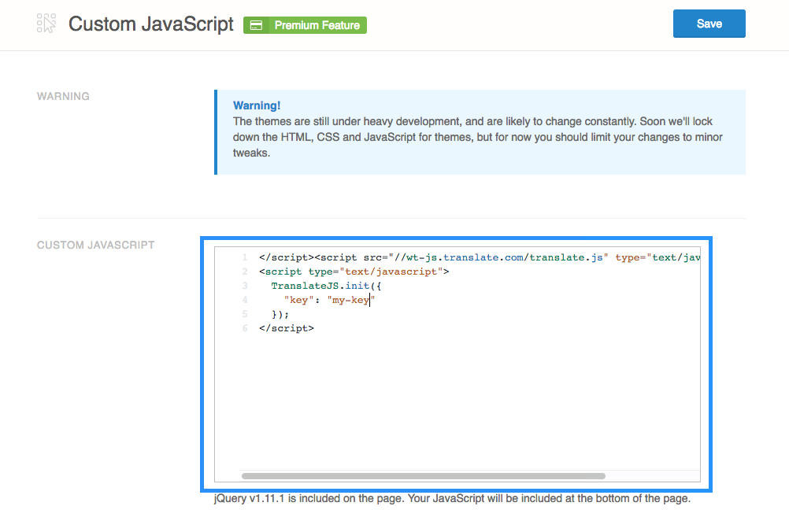Click line number 1 in editor gutter
This screenshot has height=532, width=789.
[245, 257]
